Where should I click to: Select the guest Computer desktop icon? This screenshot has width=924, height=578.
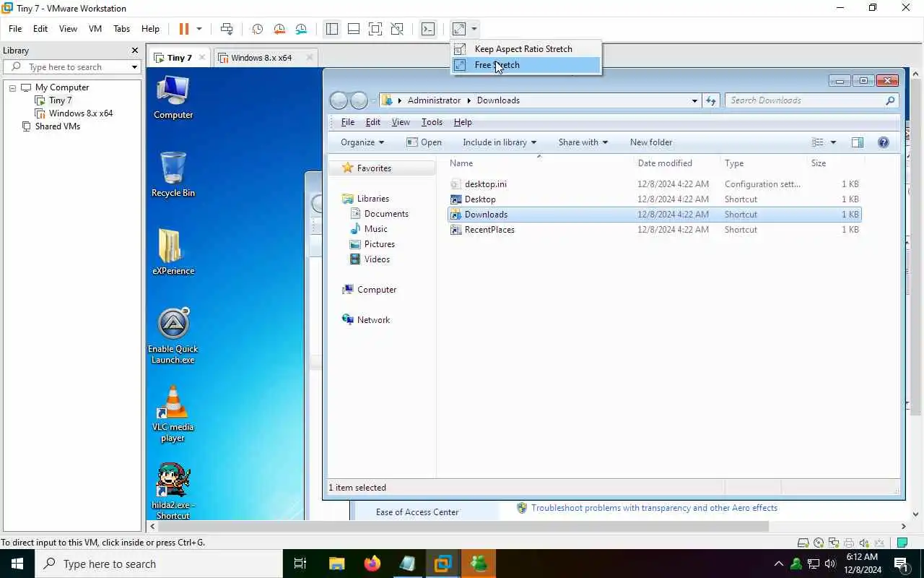(173, 96)
